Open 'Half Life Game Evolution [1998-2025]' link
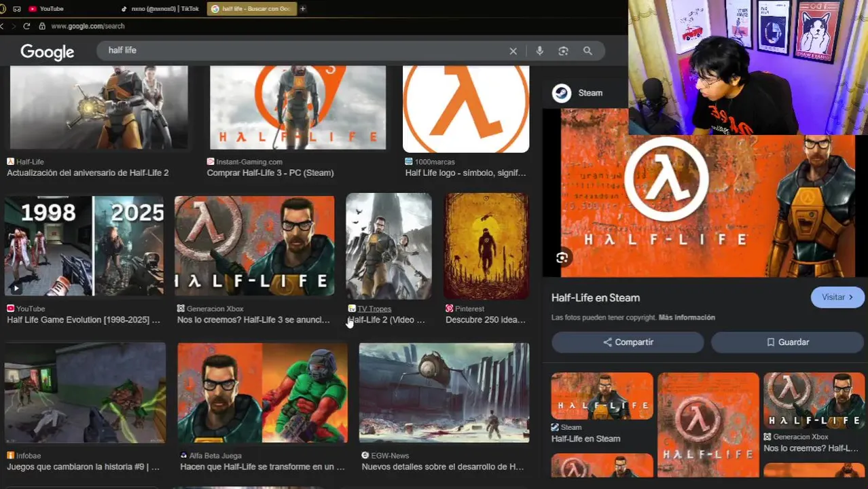 pos(84,320)
